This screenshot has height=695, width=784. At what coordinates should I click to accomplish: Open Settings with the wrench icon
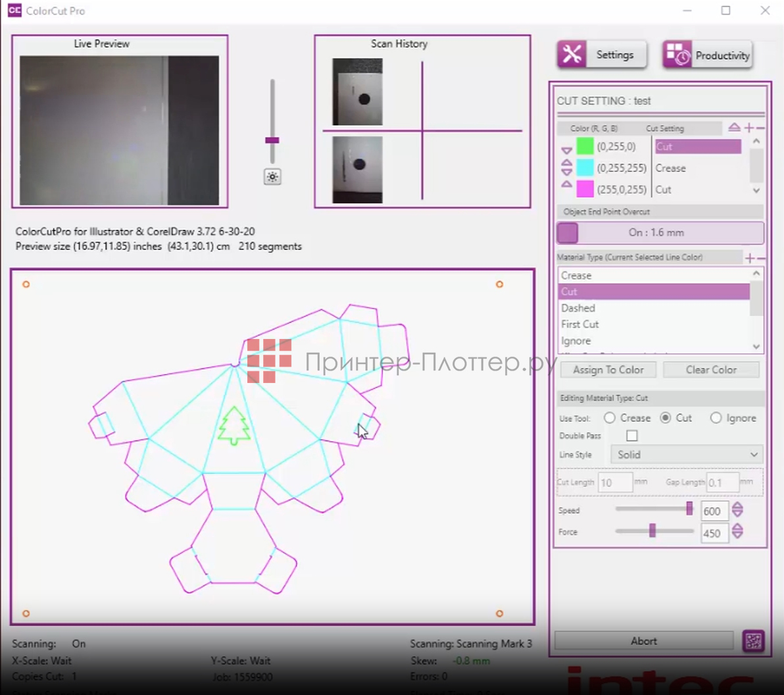pyautogui.click(x=602, y=55)
